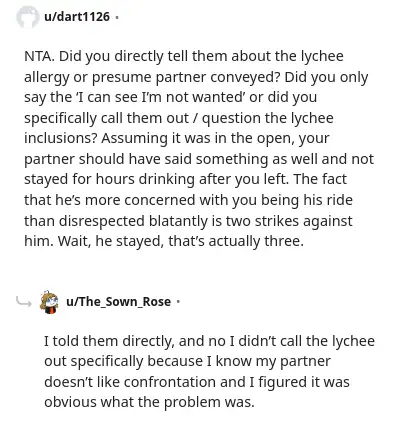The height and width of the screenshot is (438, 400).
Task: Click the final line "obvious what the problem was."
Action: 149,402
